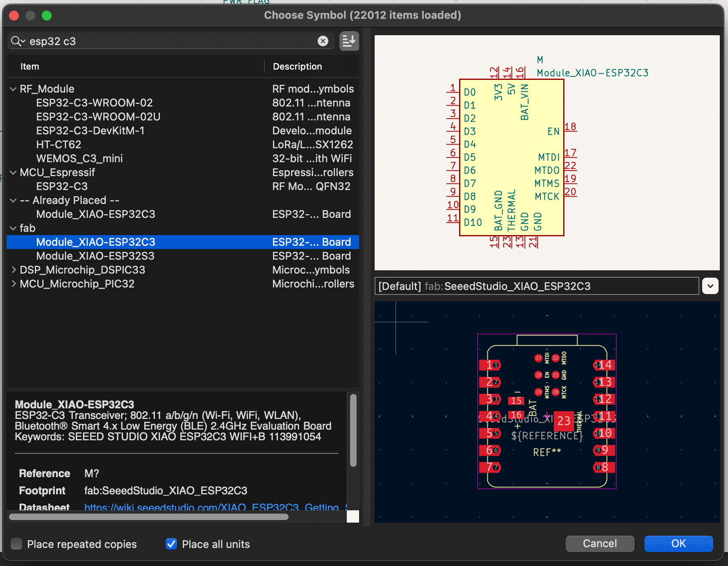
Task: Click the RF Mo... QFN32 description
Action: pos(312,186)
